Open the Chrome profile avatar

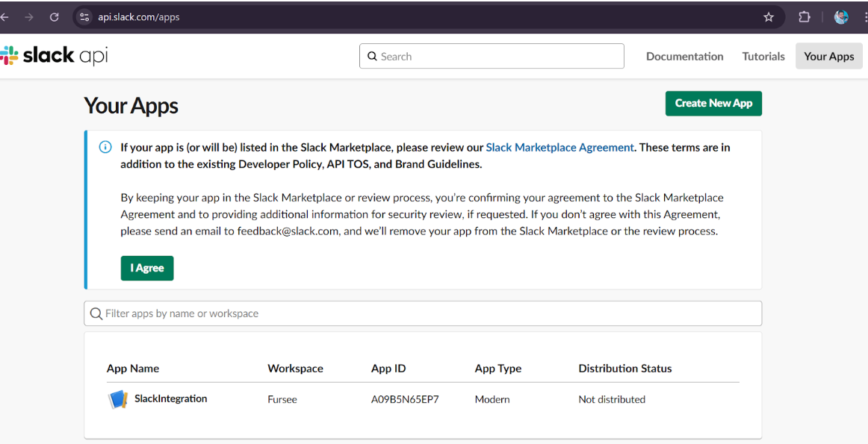[841, 17]
